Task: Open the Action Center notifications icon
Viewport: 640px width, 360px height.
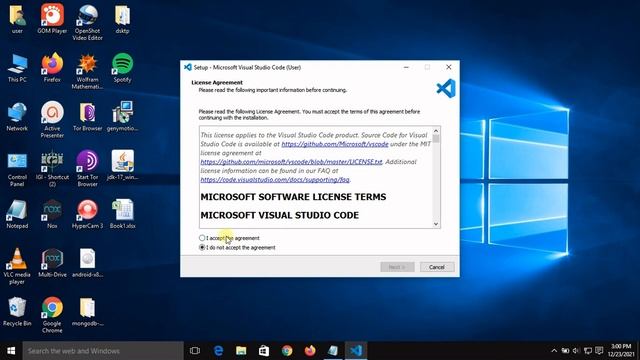Action: pos(599,351)
